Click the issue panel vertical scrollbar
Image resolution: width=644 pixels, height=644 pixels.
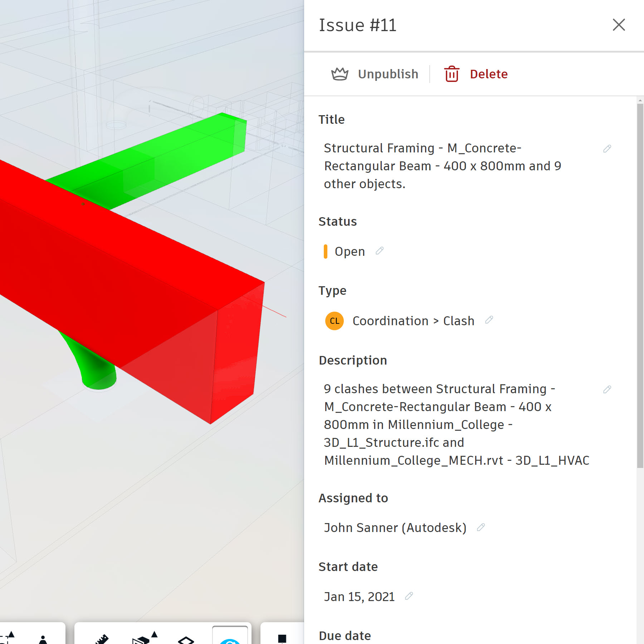click(x=640, y=286)
